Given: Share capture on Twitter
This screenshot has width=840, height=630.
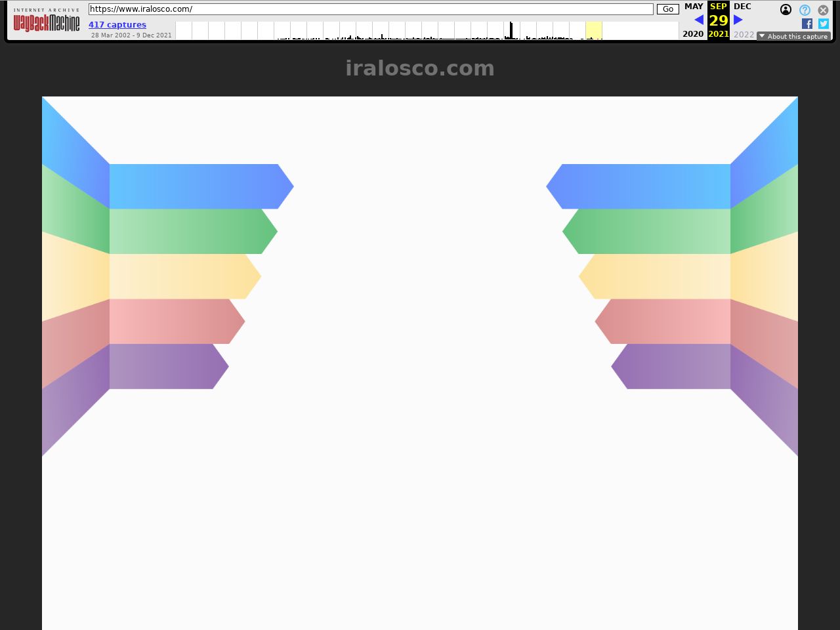Looking at the screenshot, I should pos(824,24).
